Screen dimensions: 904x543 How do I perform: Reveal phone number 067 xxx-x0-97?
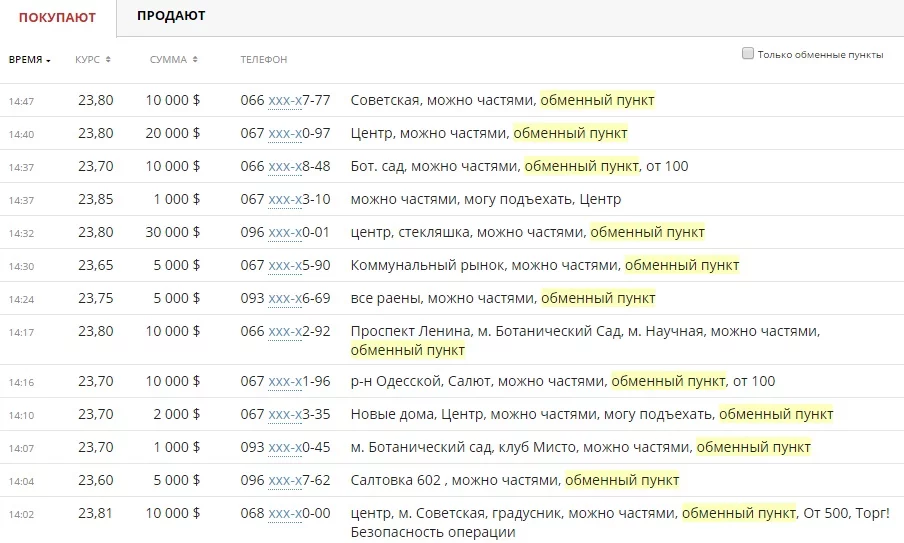[x=284, y=133]
